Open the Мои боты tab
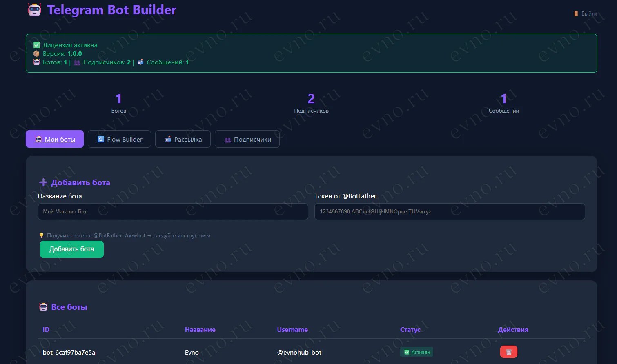This screenshot has width=617, height=364. (55, 139)
